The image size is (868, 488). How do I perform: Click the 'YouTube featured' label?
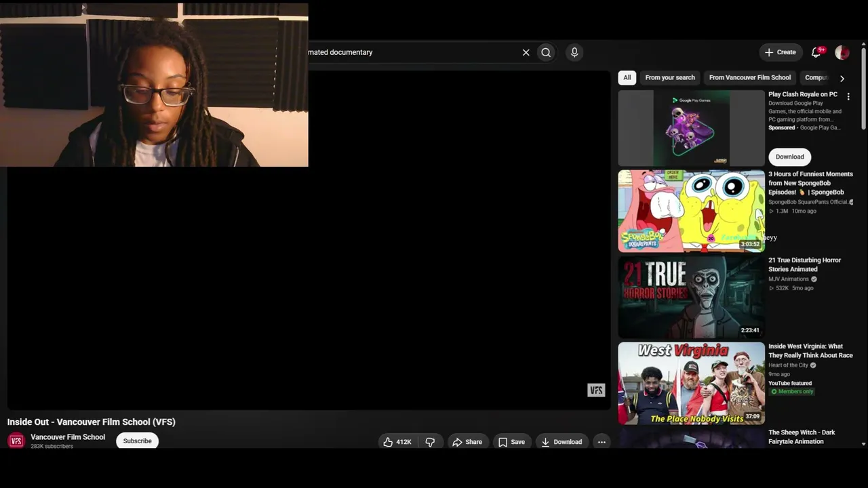790,383
